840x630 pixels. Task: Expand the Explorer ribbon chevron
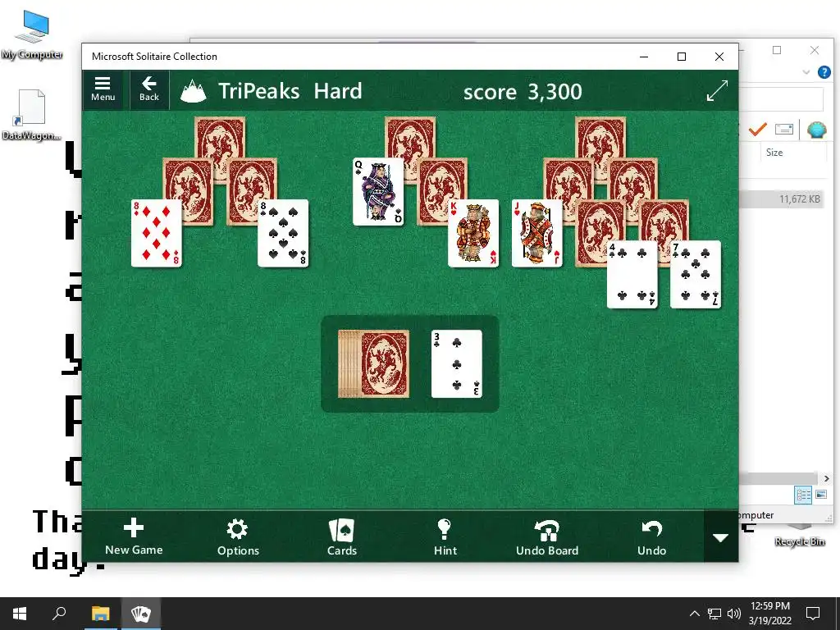806,72
